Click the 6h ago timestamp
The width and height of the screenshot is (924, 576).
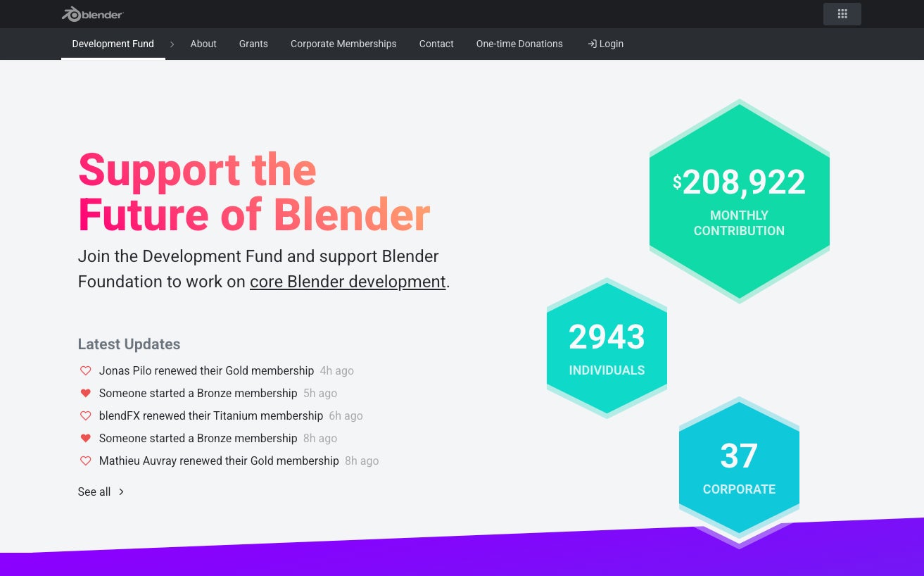point(346,415)
